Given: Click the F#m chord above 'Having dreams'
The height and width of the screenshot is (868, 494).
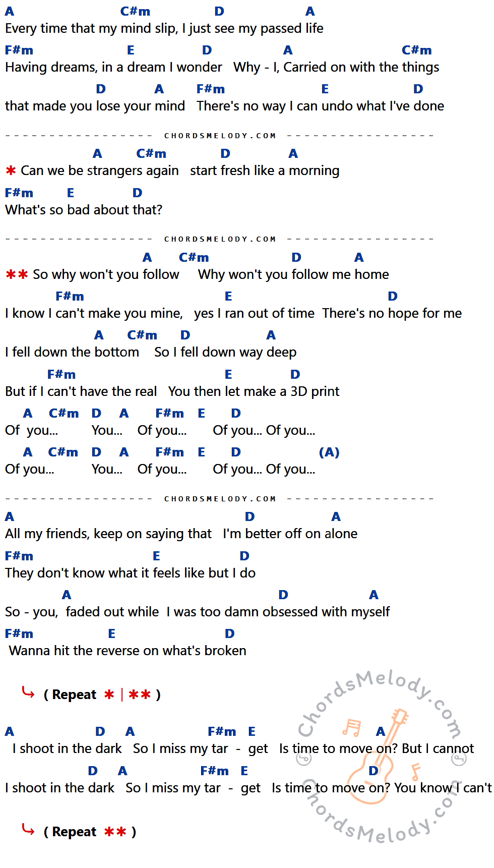Looking at the screenshot, I should [x=19, y=50].
